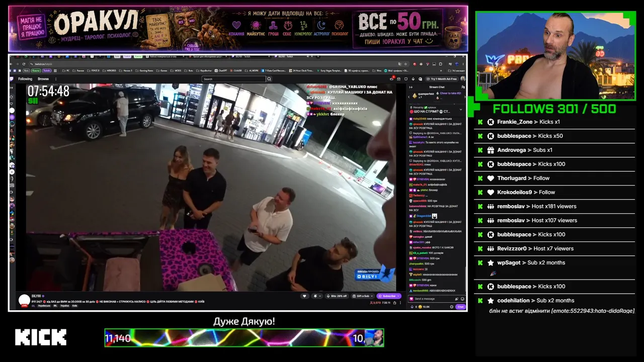This screenshot has height=362, width=644.
Task: Open the MODS bookmark folder
Action: 176,70
